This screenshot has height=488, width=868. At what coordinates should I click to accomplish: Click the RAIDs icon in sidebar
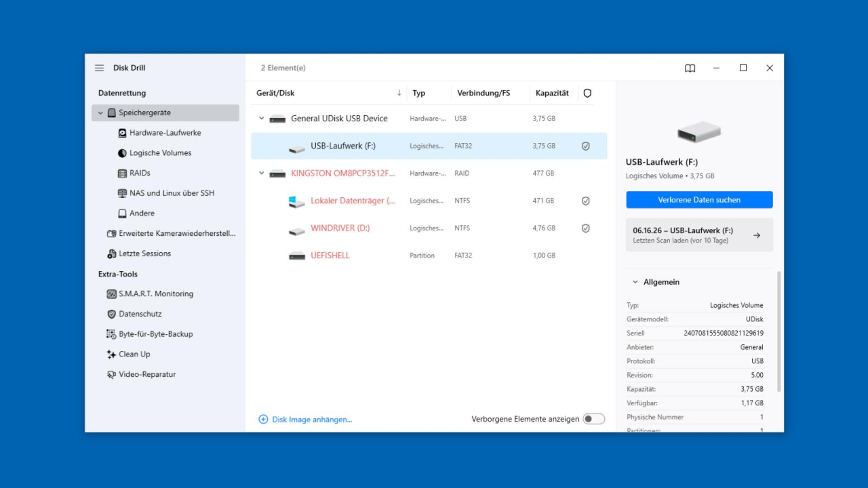(122, 174)
